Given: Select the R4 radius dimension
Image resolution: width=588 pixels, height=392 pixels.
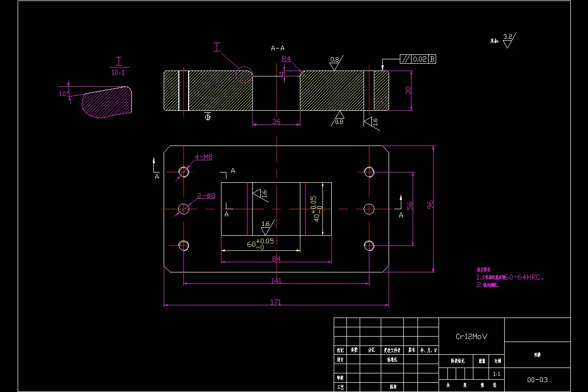Looking at the screenshot, I should (286, 59).
